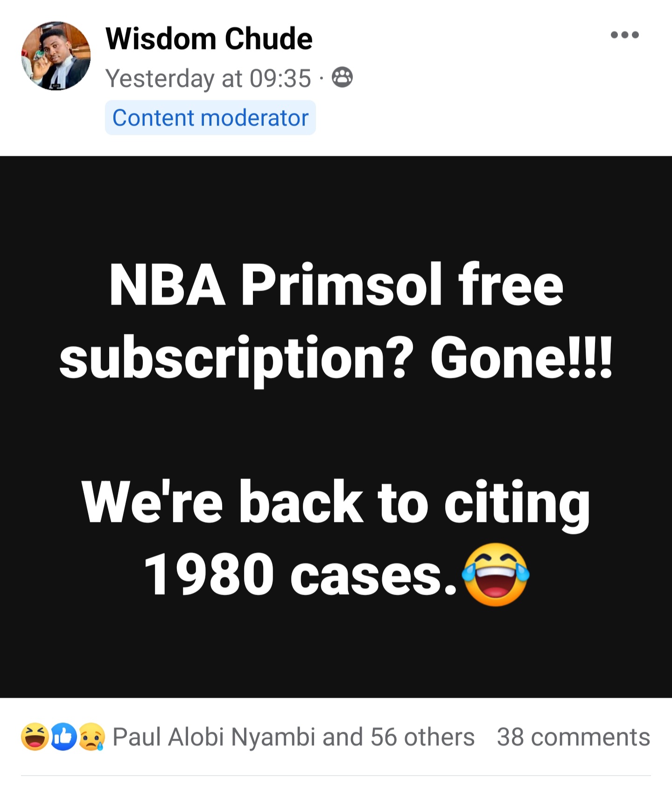The height and width of the screenshot is (785, 672).
Task: Click empty black area below "1980 cases"
Action: (336, 653)
